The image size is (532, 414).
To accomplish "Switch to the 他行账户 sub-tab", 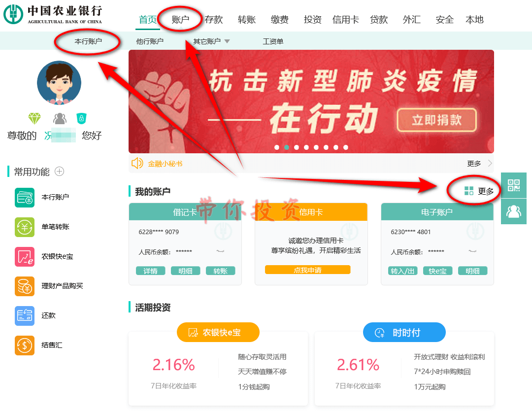I will (150, 41).
